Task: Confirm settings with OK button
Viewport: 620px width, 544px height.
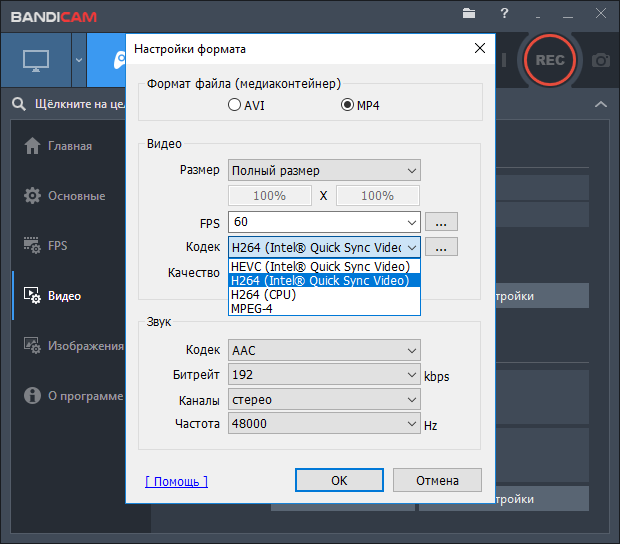Action: tap(339, 480)
